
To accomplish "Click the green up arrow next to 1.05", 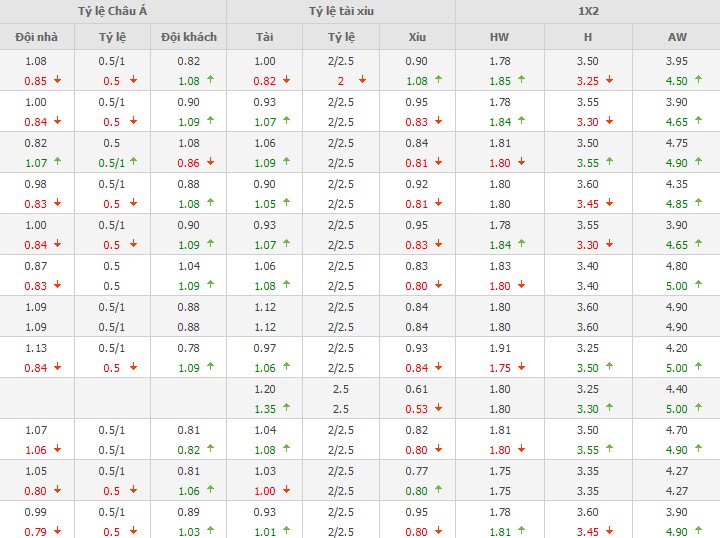I will tap(288, 203).
